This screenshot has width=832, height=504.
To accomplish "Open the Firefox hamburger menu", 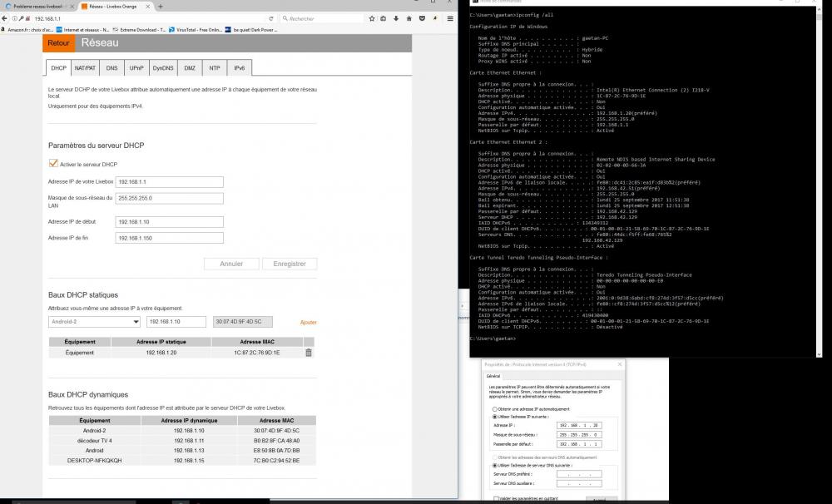I will point(450,18).
